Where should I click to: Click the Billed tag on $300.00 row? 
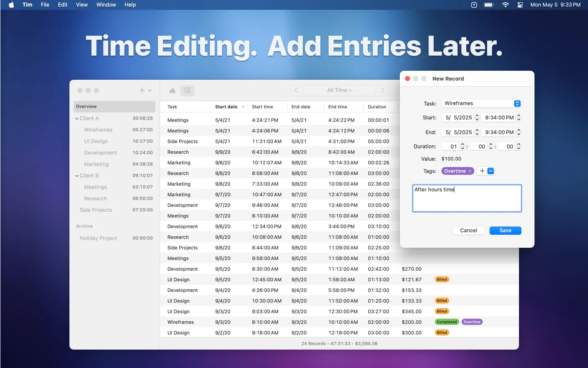(x=442, y=333)
